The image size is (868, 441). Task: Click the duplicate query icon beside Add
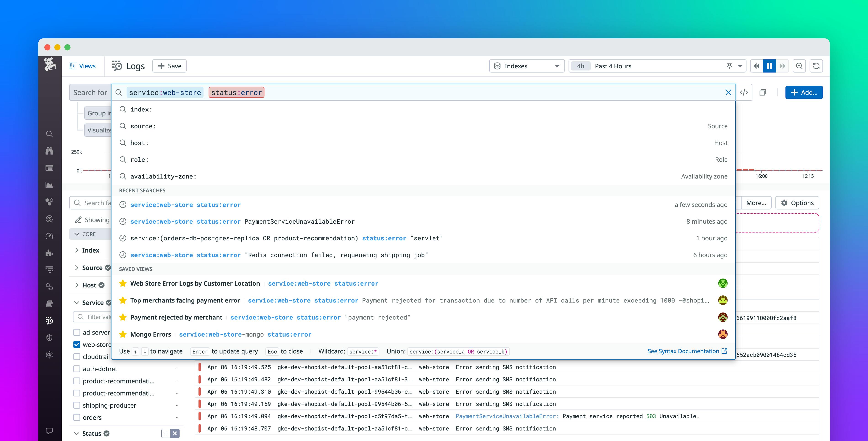pos(762,92)
